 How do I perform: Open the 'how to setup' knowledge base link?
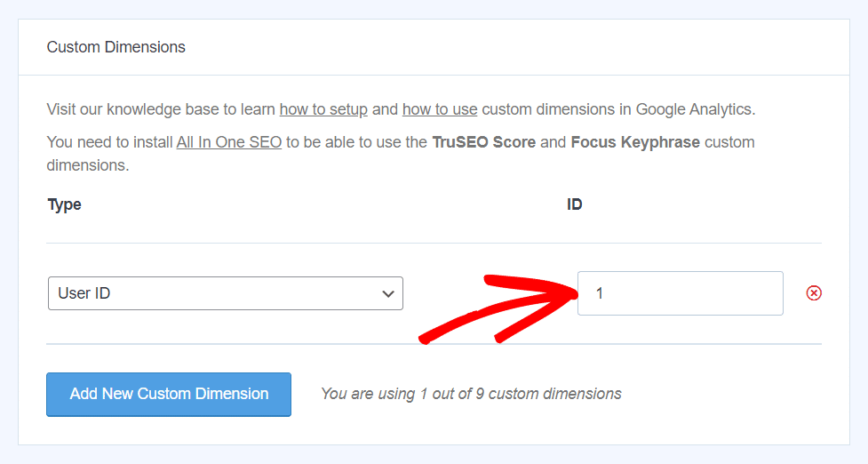tap(323, 109)
